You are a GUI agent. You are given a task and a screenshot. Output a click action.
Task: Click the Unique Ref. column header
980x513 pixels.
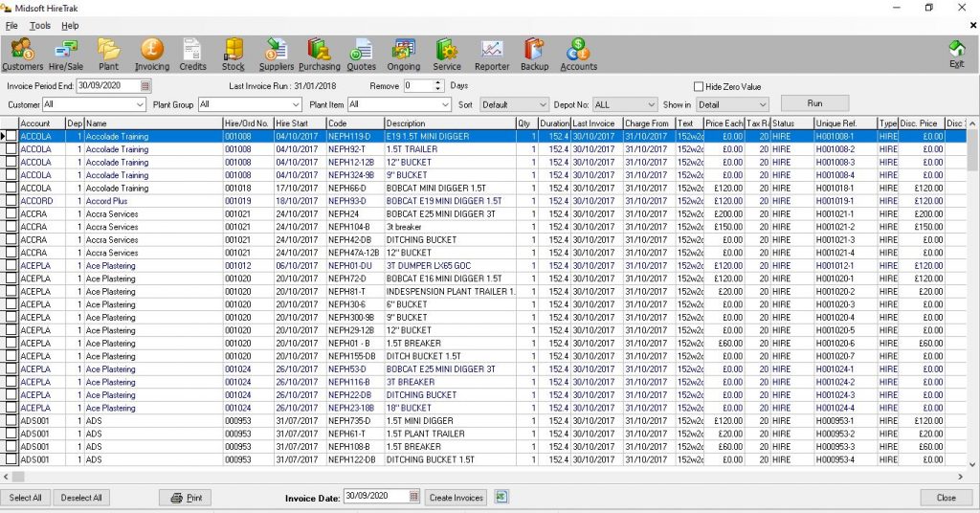pyautogui.click(x=846, y=123)
